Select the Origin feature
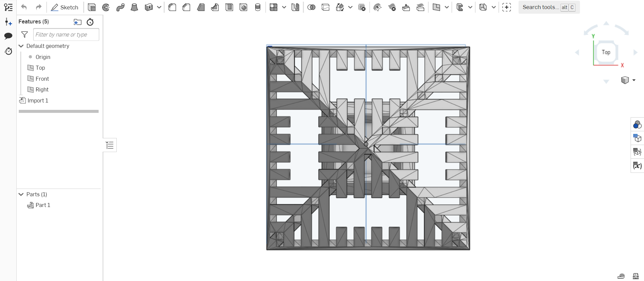The height and width of the screenshot is (281, 644). point(43,57)
